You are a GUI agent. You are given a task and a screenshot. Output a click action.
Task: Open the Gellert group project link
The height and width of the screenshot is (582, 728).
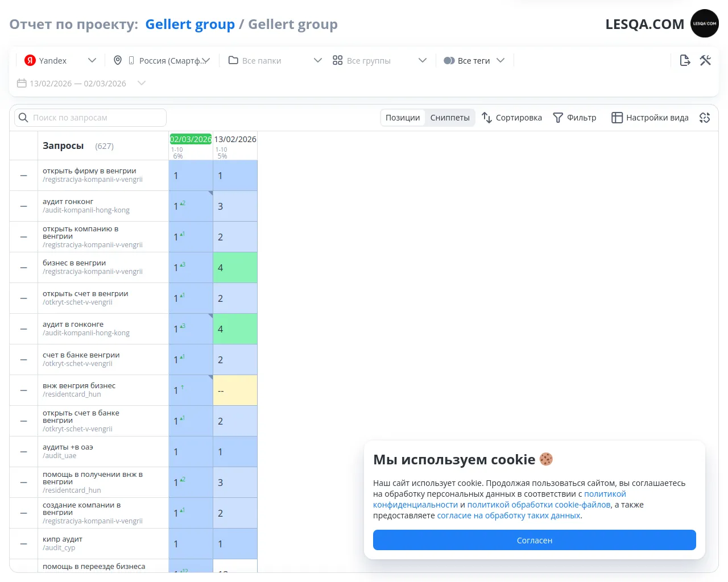(x=190, y=24)
